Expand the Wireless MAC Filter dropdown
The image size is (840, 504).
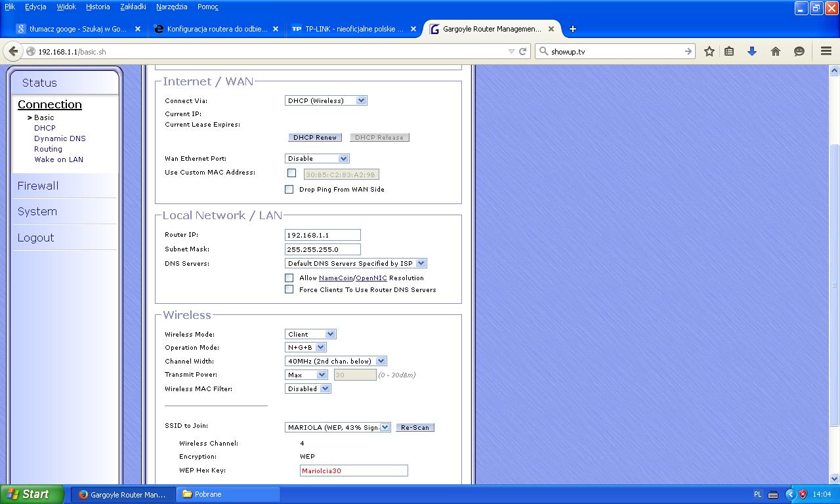[308, 388]
